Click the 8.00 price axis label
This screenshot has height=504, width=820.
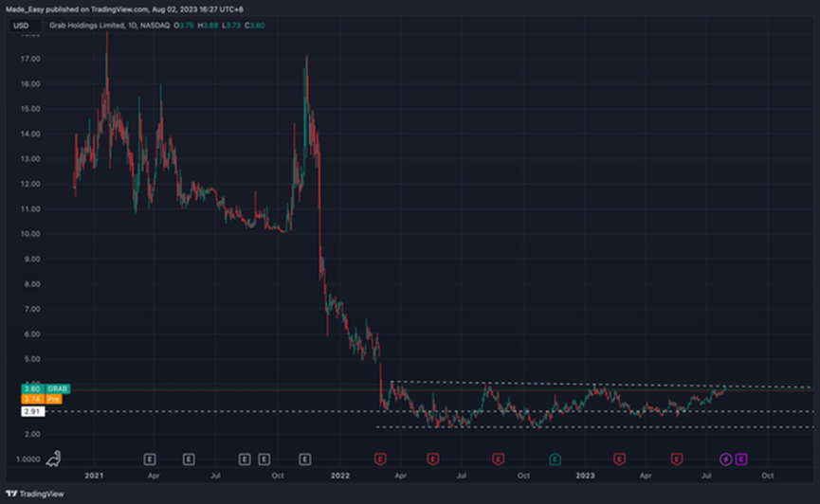click(32, 284)
